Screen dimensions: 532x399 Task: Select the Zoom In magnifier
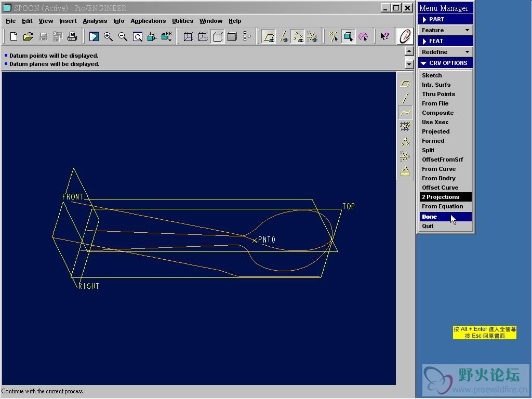[108, 36]
